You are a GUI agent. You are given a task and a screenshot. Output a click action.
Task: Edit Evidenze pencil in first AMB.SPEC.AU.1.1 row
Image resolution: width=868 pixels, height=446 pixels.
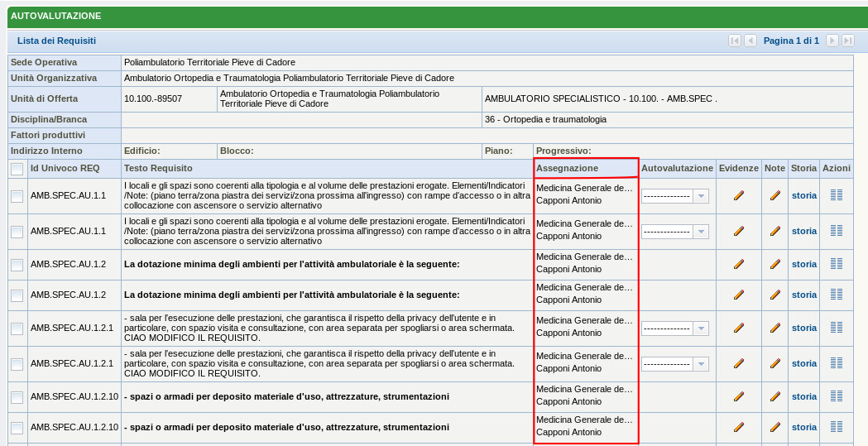point(738,196)
